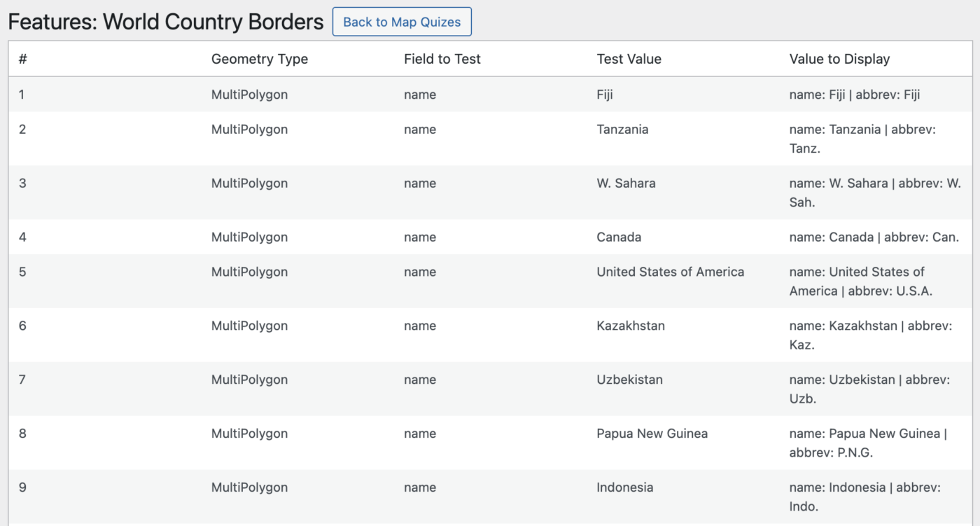
Task: Click the display value with abbrev: P.N.G.
Action: tap(867, 443)
